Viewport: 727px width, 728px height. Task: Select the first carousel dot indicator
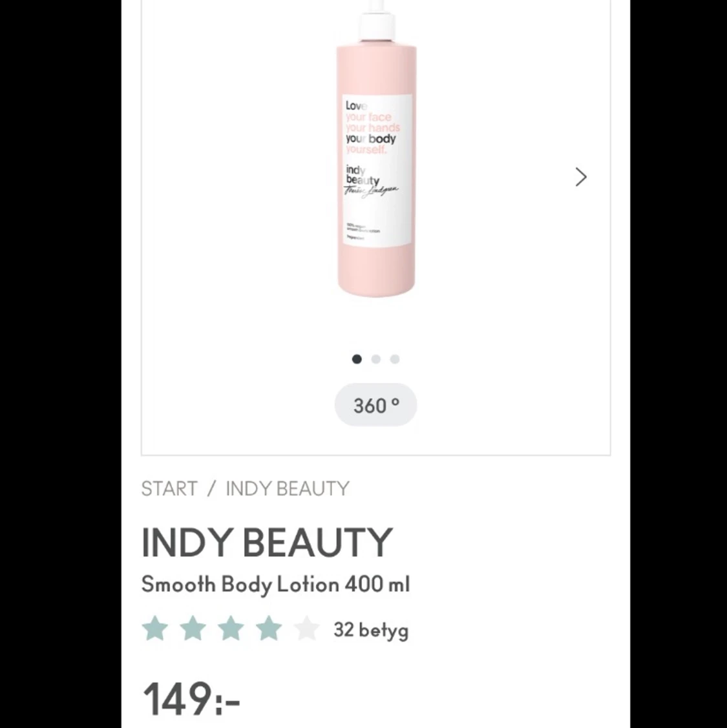click(357, 359)
